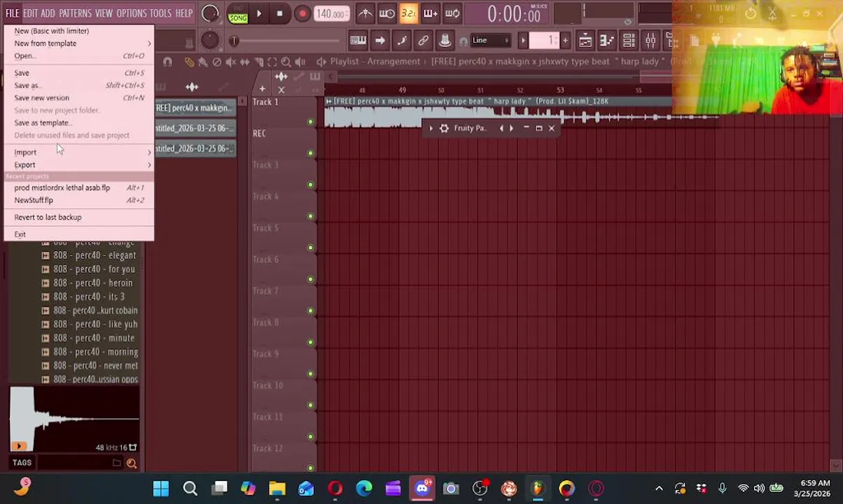The image size is (843, 504).
Task: Click the step editing mode icon
Action: [401, 41]
